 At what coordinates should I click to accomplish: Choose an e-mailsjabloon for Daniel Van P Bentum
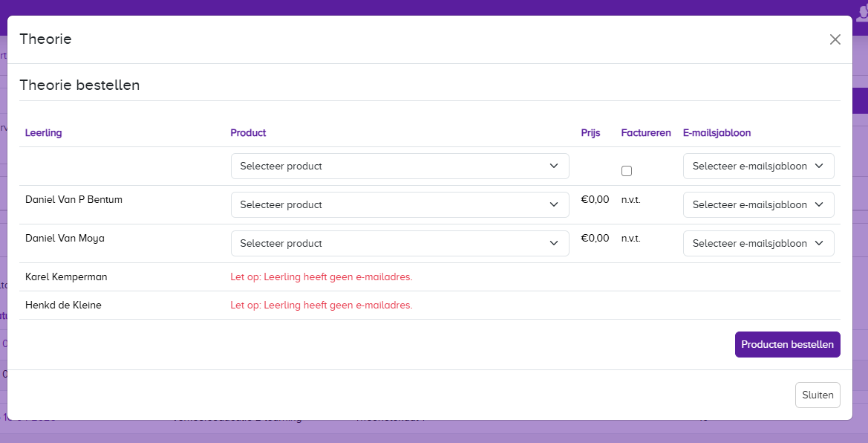pos(758,205)
